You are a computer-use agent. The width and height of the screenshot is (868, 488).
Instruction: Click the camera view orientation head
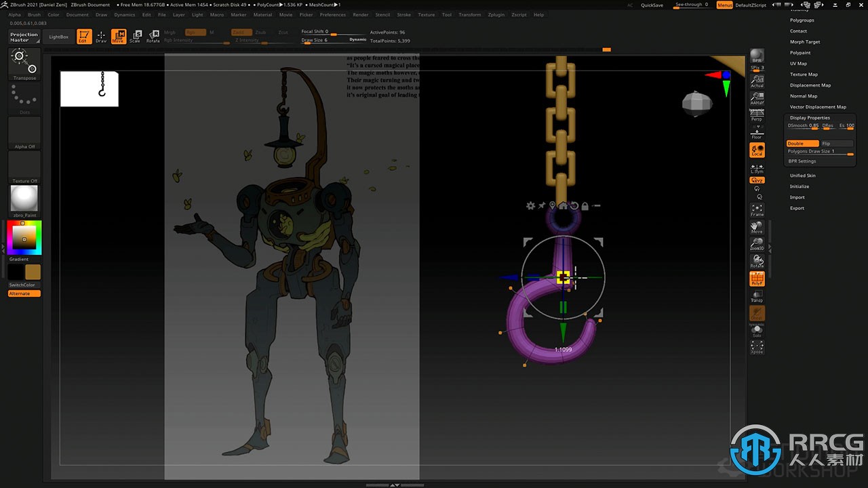click(698, 103)
